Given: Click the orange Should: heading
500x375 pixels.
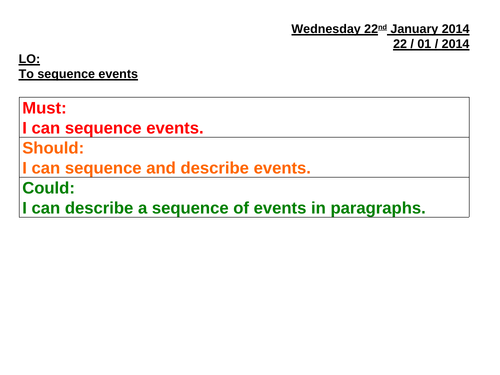Looking at the screenshot, I should (53, 148).
